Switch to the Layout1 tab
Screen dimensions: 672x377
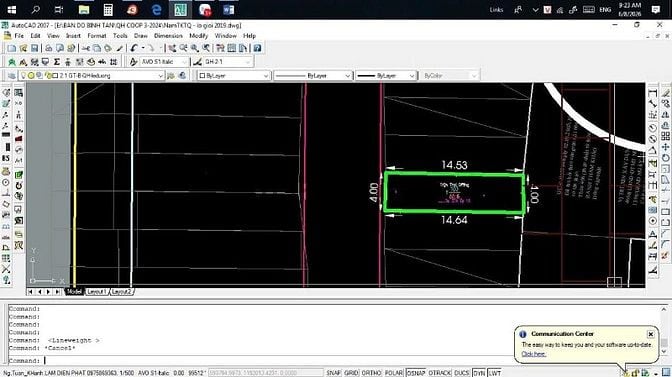(96, 292)
